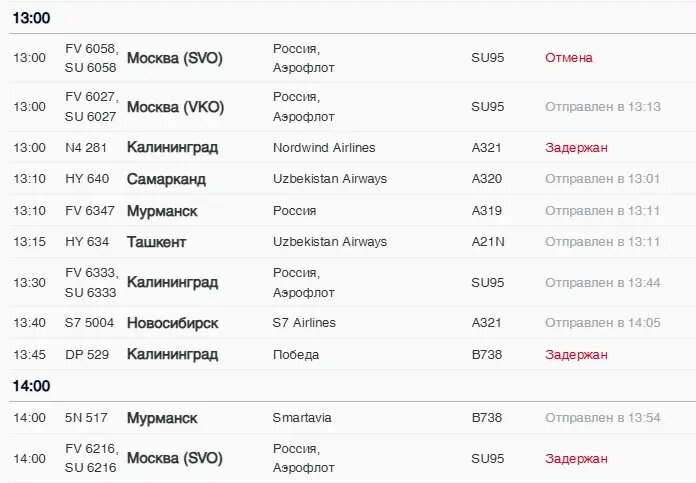Open the Москва (VKO) flight destination

point(175,107)
